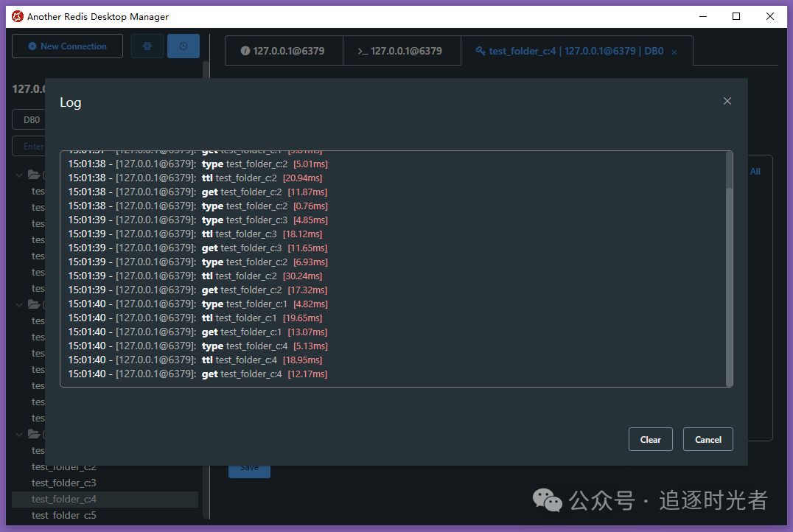793x532 pixels.
Task: Click log entry 'ttl test_folder_c:2 [30.24ms]'
Action: 195,276
